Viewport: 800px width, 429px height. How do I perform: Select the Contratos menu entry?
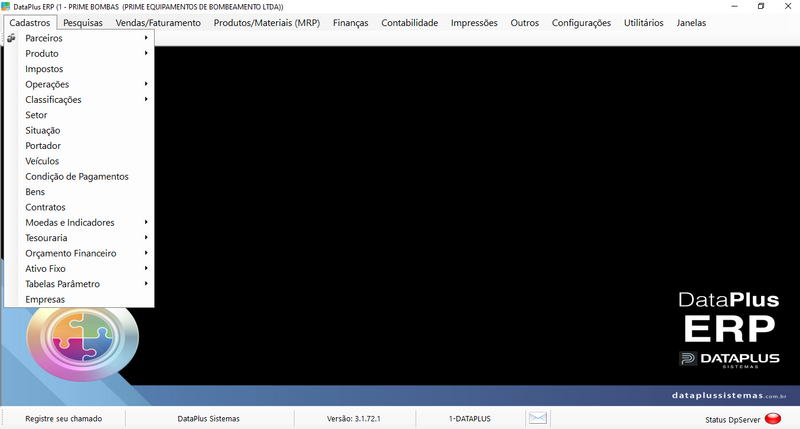[x=79, y=207]
